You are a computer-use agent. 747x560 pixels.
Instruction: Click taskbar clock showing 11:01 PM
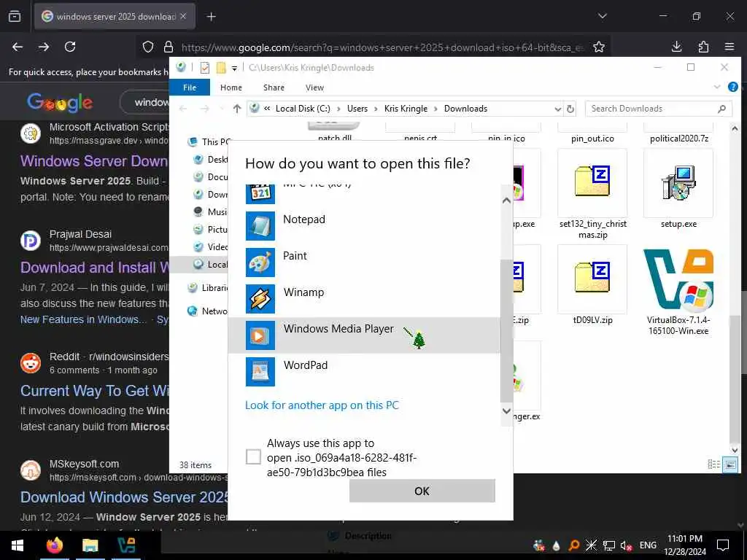point(684,545)
